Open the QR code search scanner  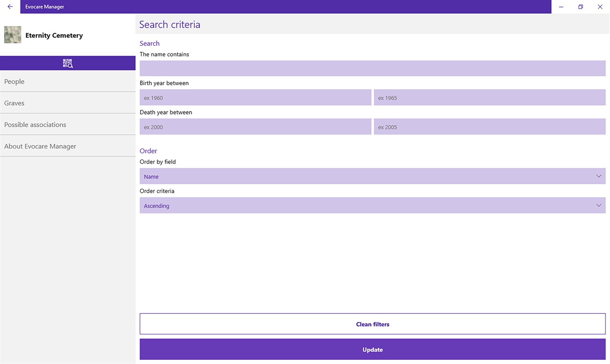68,63
